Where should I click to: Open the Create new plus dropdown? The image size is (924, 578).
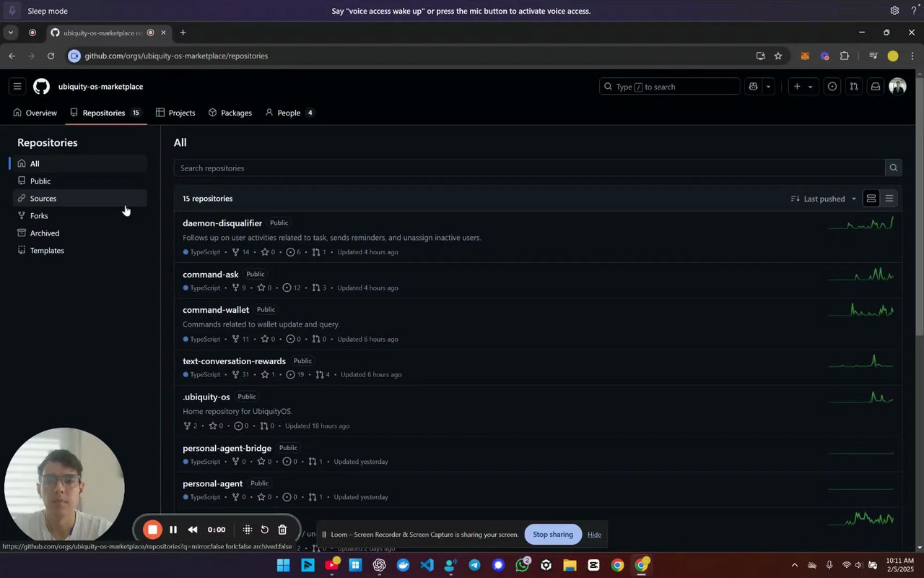[x=803, y=87]
